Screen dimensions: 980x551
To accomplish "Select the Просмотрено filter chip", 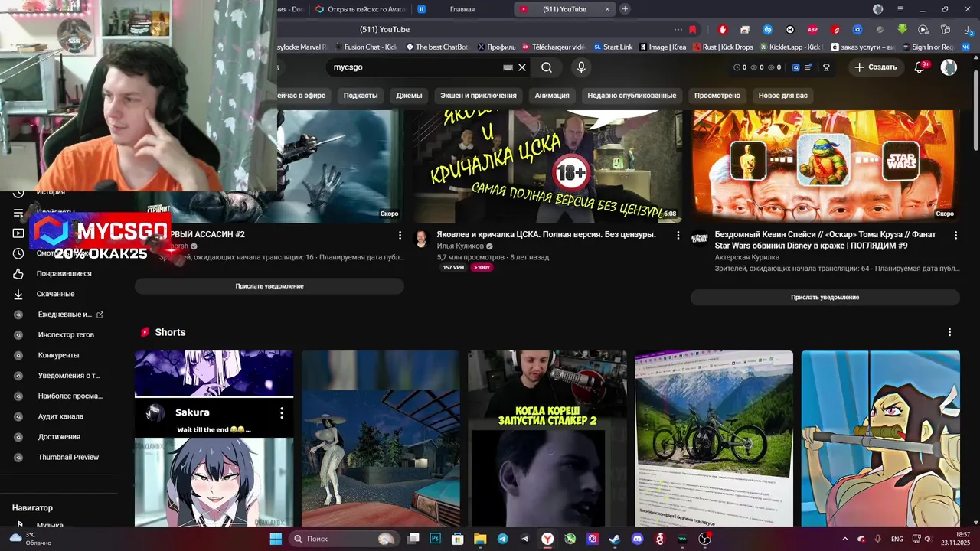I will click(x=717, y=96).
